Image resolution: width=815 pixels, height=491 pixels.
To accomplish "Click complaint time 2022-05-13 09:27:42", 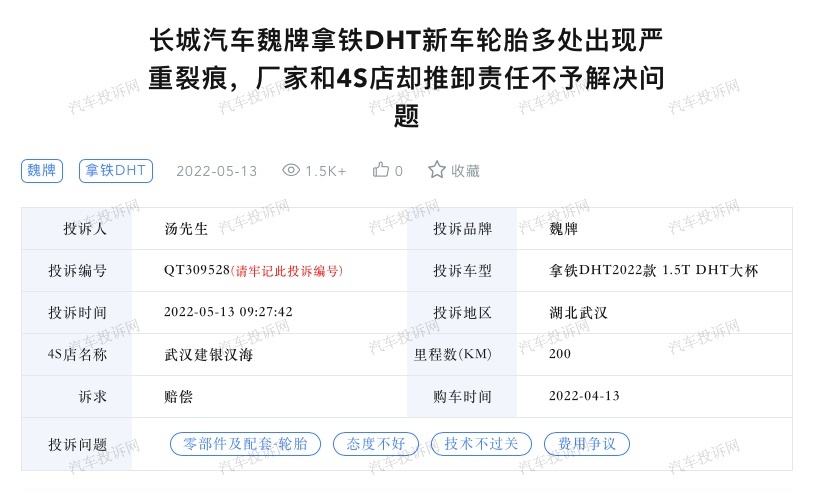I will [229, 312].
